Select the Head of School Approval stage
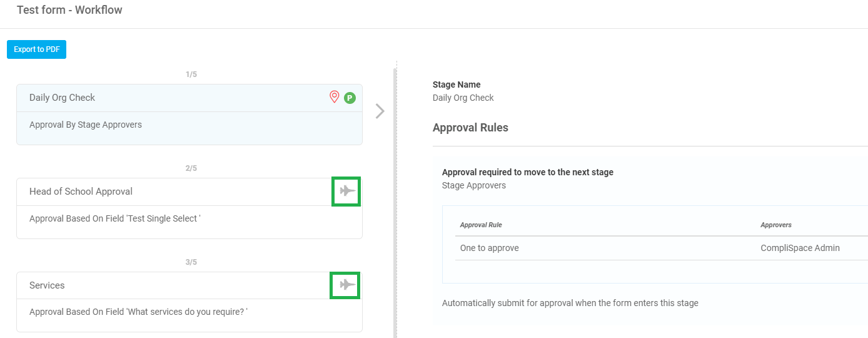868x338 pixels. pyautogui.click(x=189, y=208)
